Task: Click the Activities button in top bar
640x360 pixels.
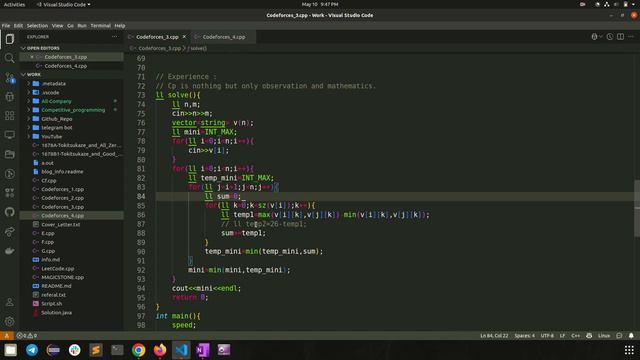Action: 14,4
